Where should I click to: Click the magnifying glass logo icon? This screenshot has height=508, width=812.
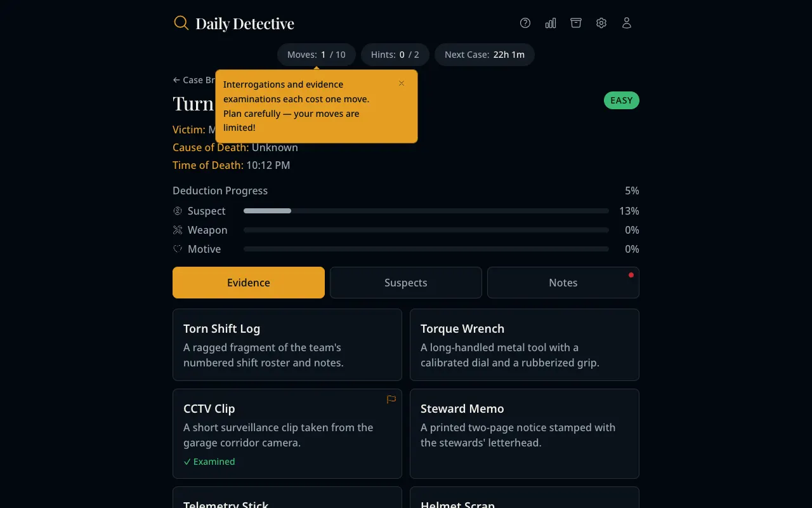[x=181, y=23]
